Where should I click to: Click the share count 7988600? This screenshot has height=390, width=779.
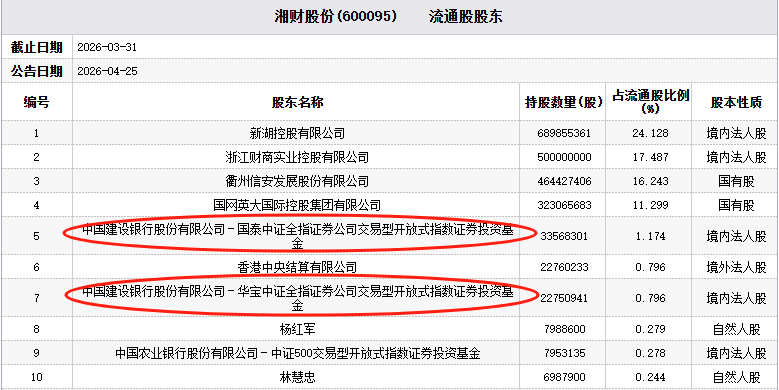[564, 329]
